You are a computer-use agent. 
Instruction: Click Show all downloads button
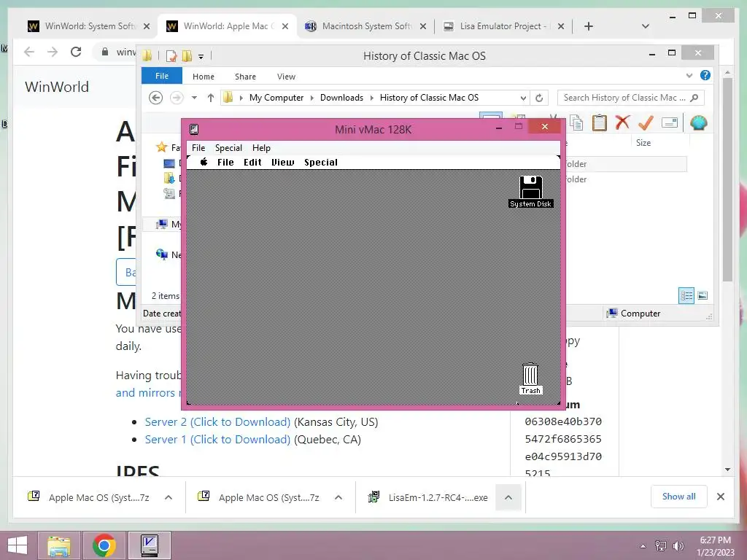[x=678, y=497]
